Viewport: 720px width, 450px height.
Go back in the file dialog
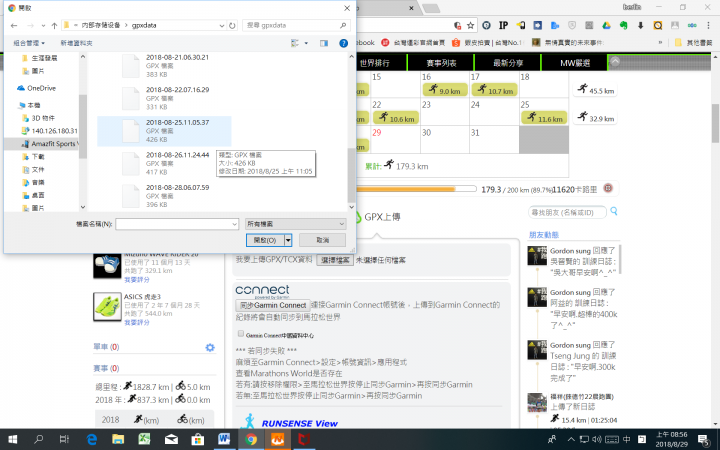[14, 26]
